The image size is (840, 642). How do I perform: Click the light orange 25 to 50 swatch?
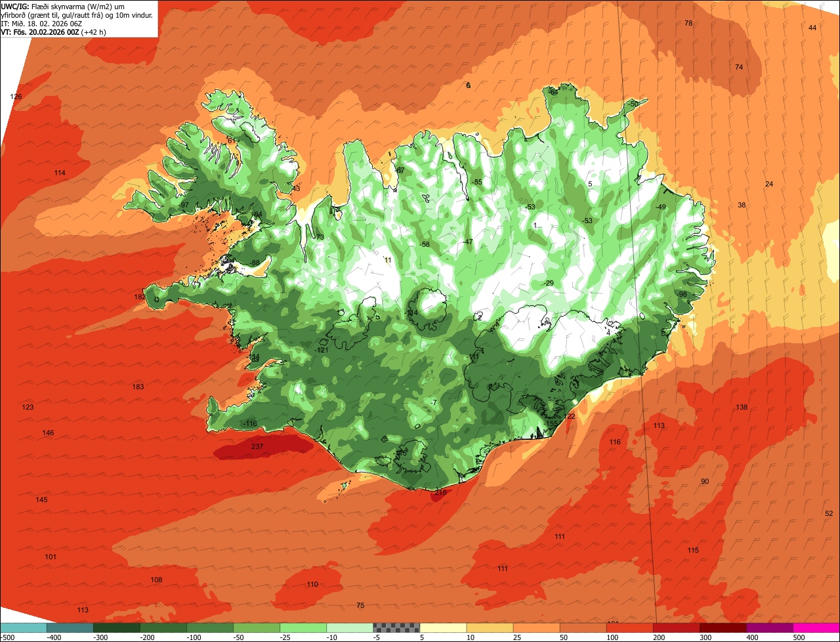click(x=536, y=628)
